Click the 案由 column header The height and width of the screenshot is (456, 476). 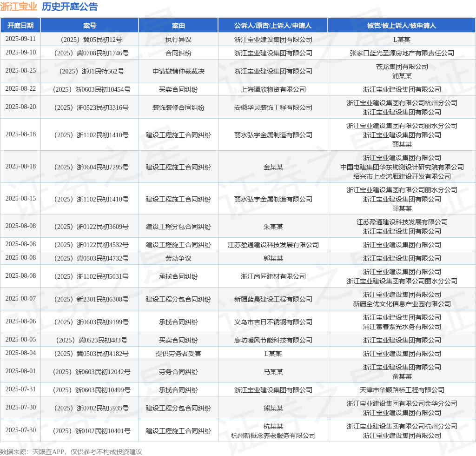(x=178, y=26)
